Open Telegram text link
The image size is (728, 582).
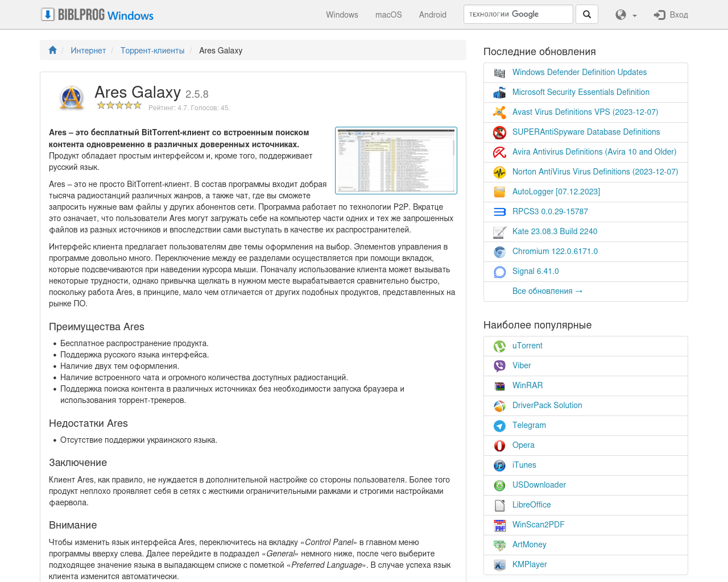pos(529,425)
